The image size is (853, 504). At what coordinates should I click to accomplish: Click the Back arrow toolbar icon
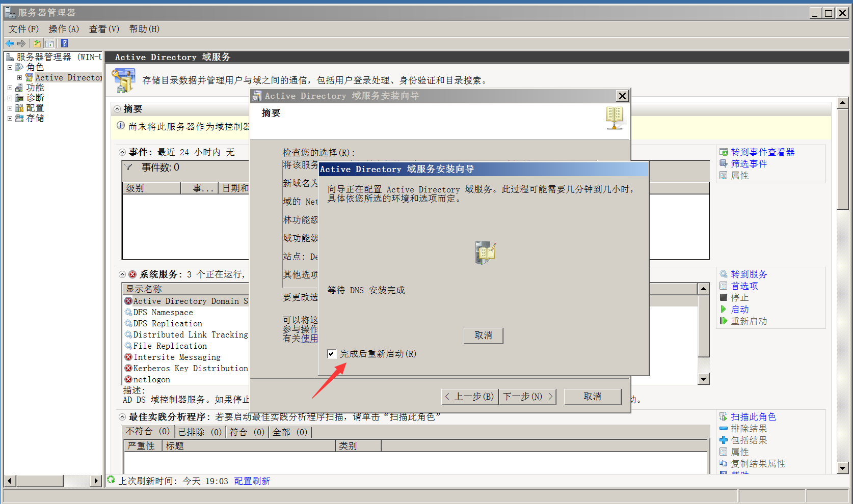tap(10, 43)
